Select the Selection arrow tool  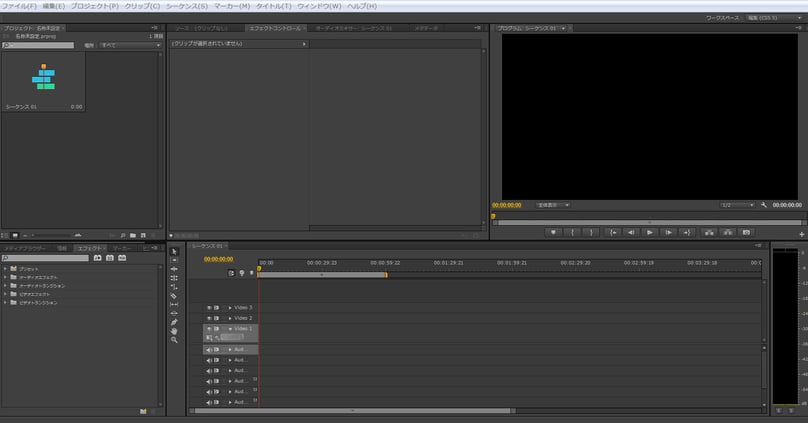[x=174, y=251]
